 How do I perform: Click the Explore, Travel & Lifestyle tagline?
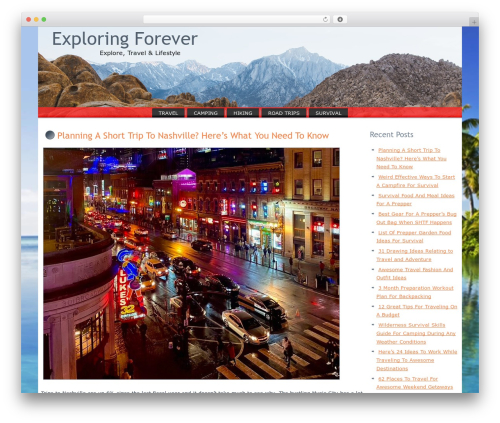(x=140, y=53)
